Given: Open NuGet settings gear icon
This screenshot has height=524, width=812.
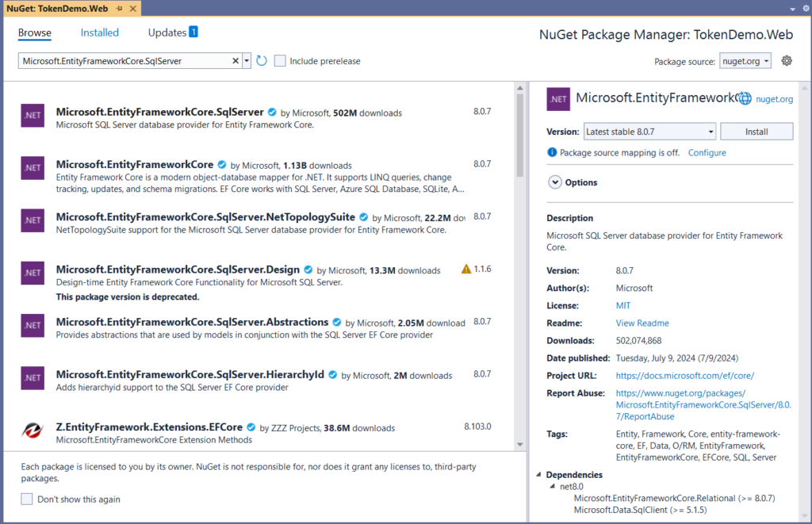Looking at the screenshot, I should click(787, 60).
